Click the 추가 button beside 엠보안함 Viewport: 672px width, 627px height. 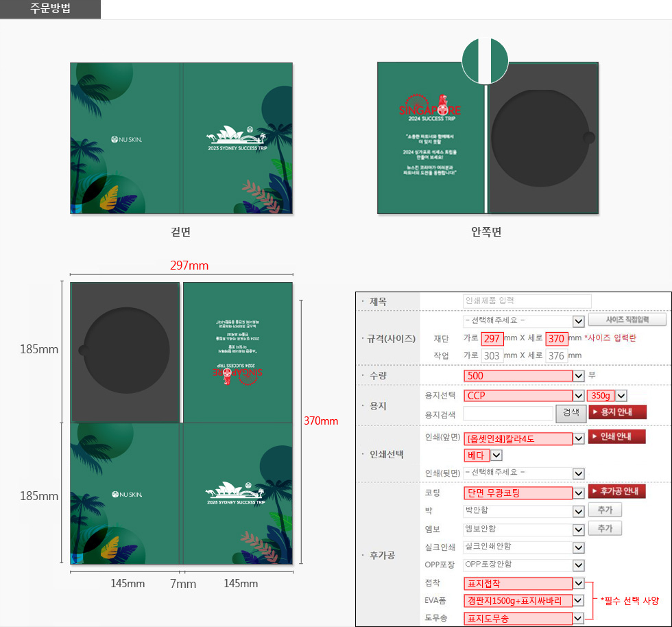605,528
